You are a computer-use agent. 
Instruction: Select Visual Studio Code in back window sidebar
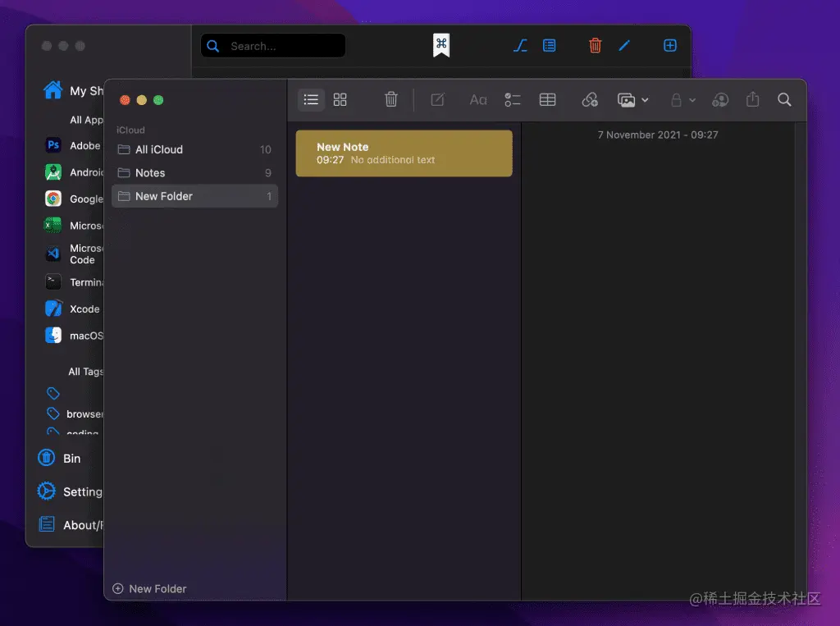click(x=73, y=254)
